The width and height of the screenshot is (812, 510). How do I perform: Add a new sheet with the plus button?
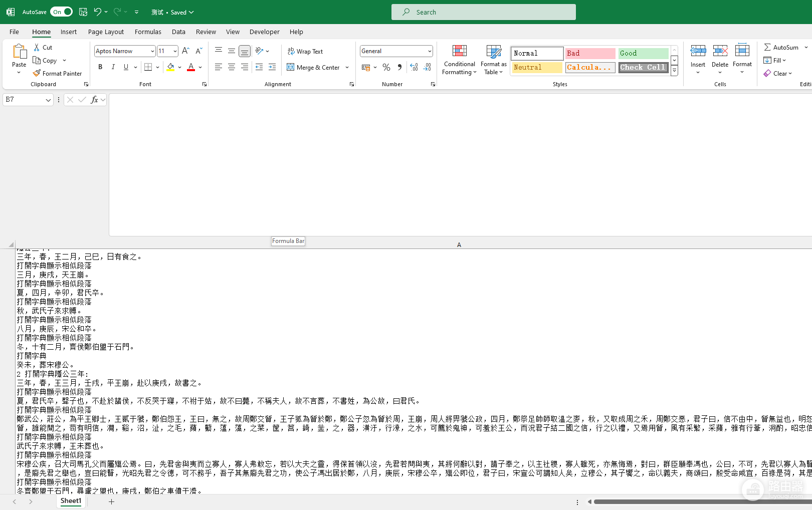point(111,501)
